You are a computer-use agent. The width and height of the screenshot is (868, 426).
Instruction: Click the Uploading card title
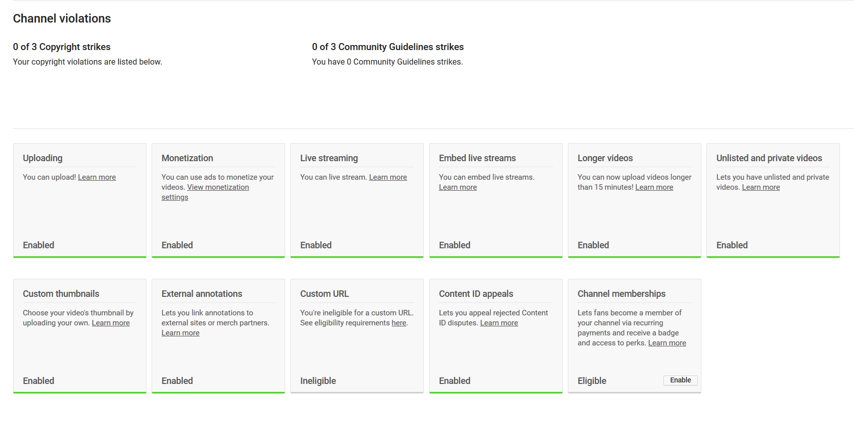coord(43,158)
